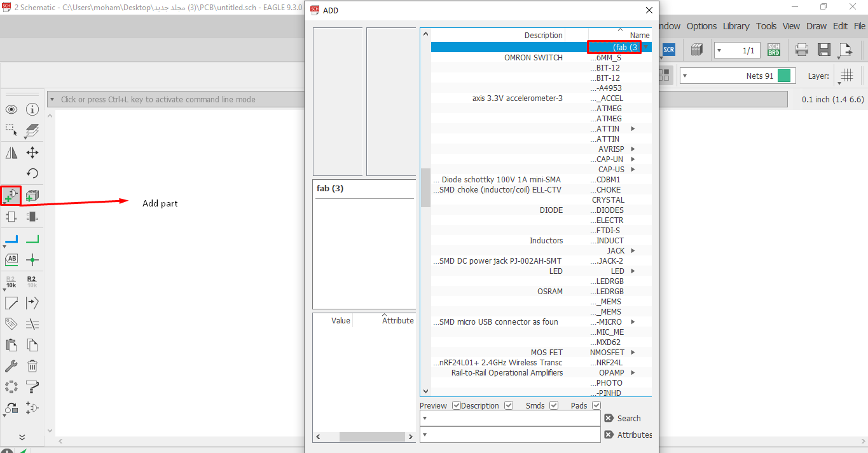Click the Search button
This screenshot has height=453, width=868.
point(623,418)
